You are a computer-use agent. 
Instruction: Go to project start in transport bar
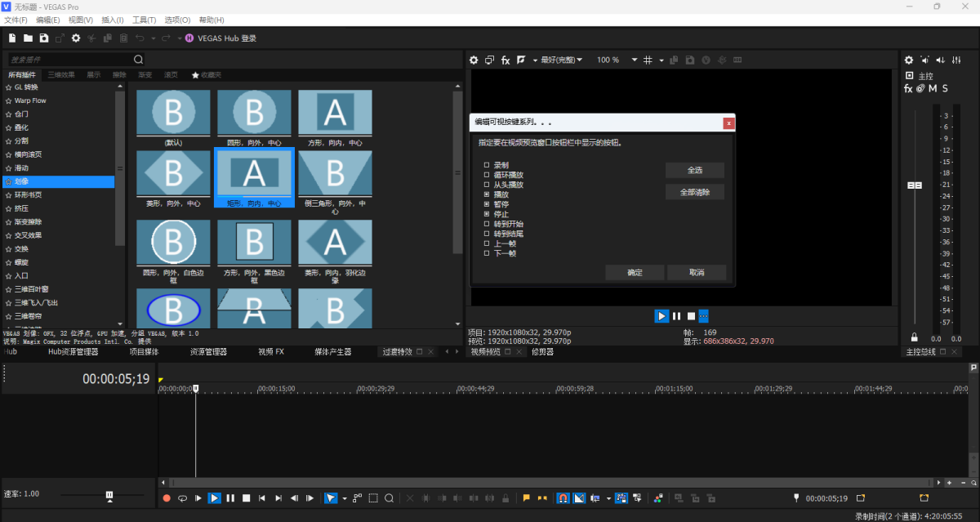click(262, 497)
